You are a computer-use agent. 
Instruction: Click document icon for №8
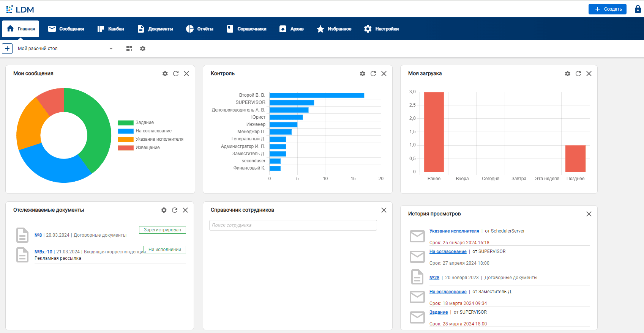tap(22, 235)
